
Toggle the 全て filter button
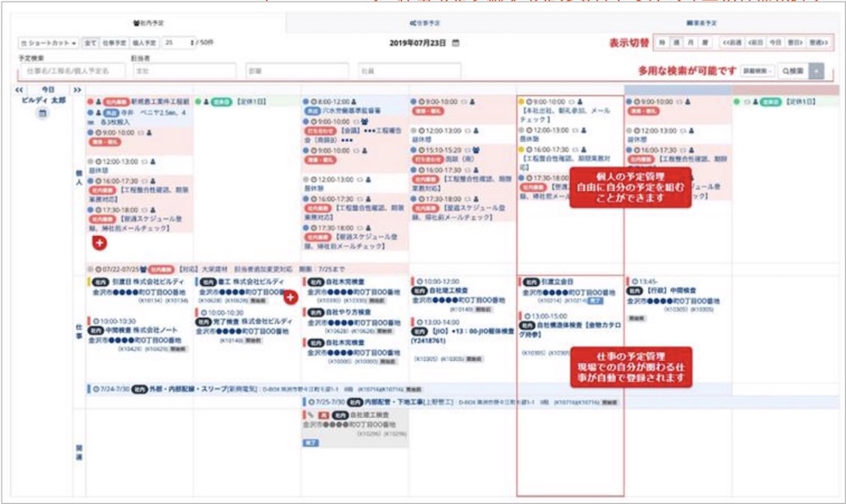pos(91,42)
